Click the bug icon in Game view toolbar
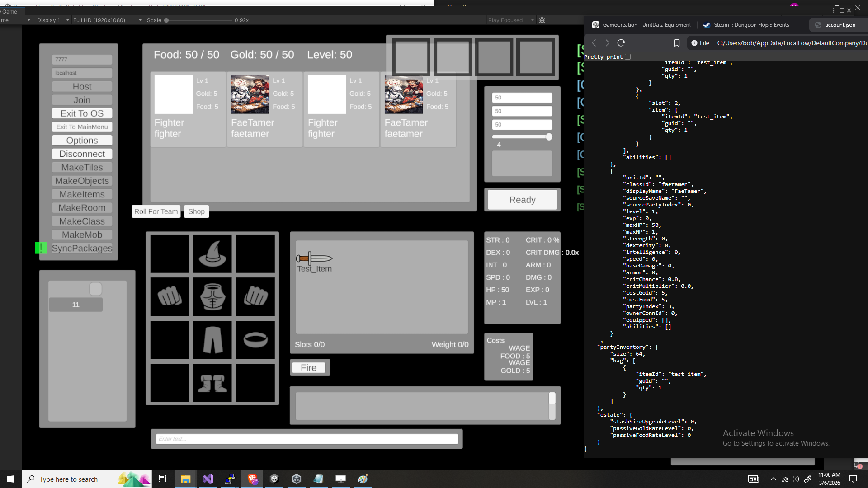Image resolution: width=868 pixels, height=488 pixels. pyautogui.click(x=542, y=20)
